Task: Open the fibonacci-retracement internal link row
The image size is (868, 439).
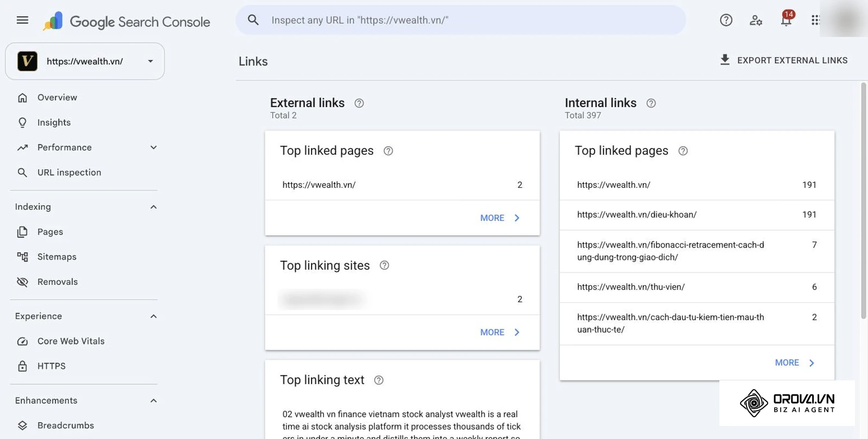Action: tap(697, 251)
